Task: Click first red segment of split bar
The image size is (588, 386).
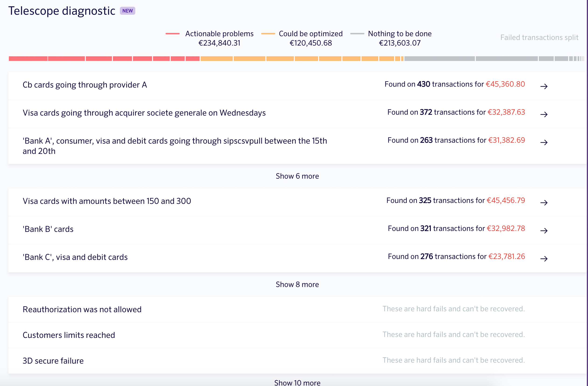Action: pos(28,59)
